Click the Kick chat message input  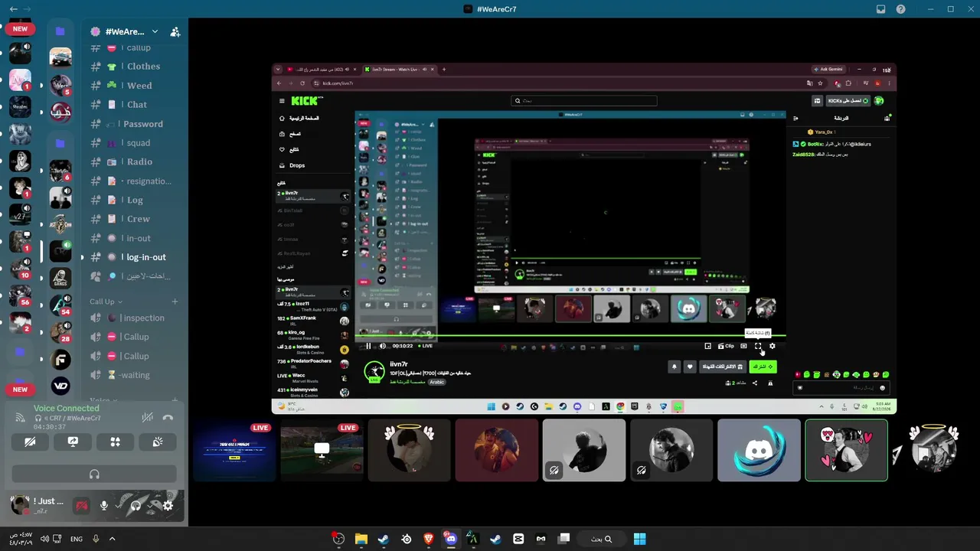point(841,388)
